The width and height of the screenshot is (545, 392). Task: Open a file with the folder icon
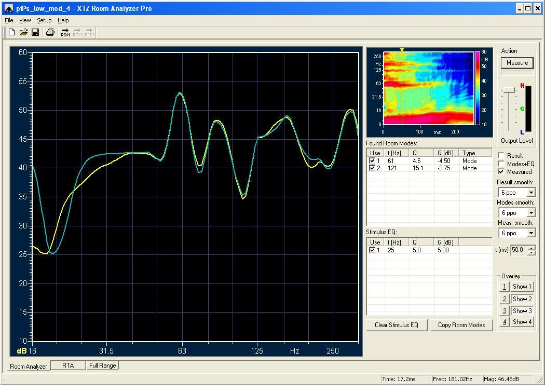point(23,32)
